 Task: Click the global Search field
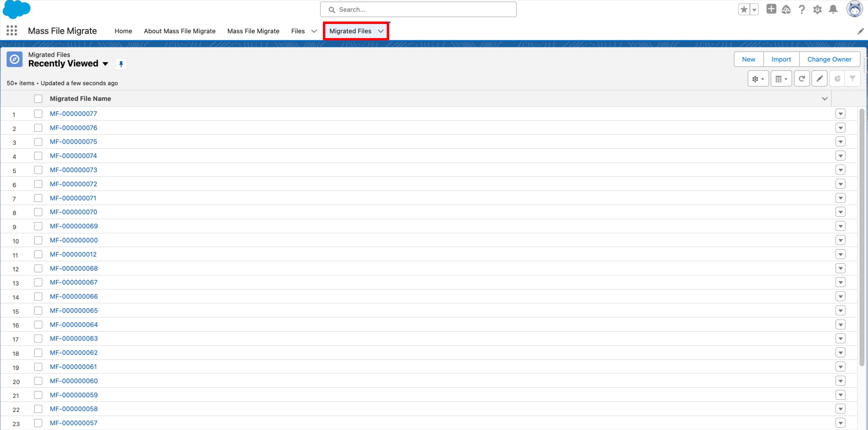418,10
